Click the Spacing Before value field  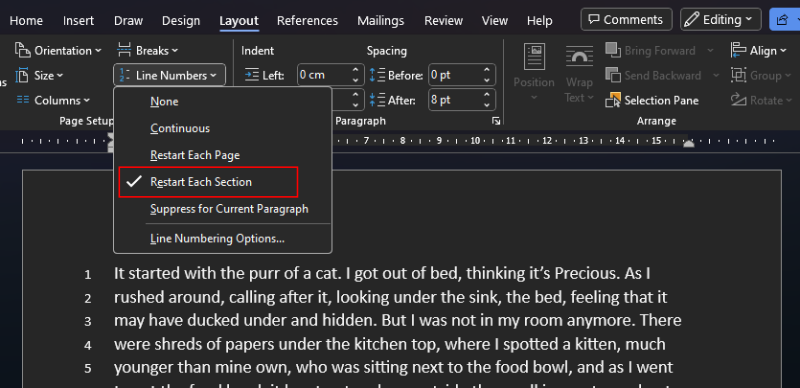pyautogui.click(x=454, y=75)
